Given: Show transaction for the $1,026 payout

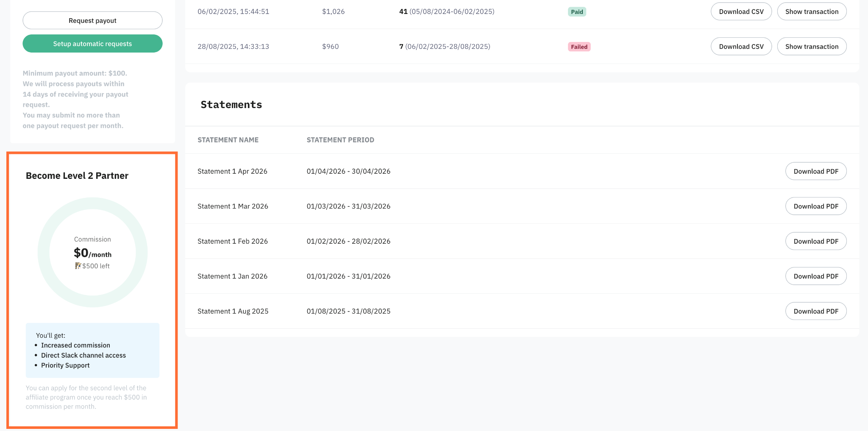Looking at the screenshot, I should click(812, 11).
